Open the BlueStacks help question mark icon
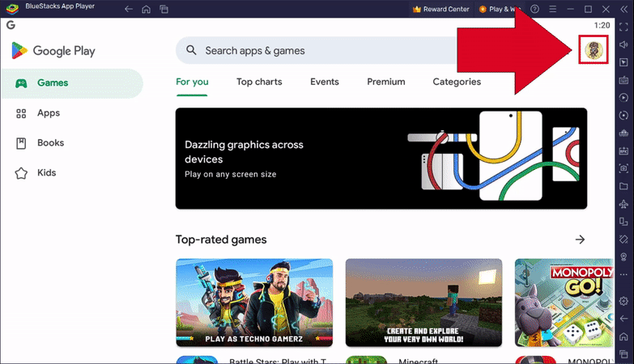The height and width of the screenshot is (364, 634). 534,9
